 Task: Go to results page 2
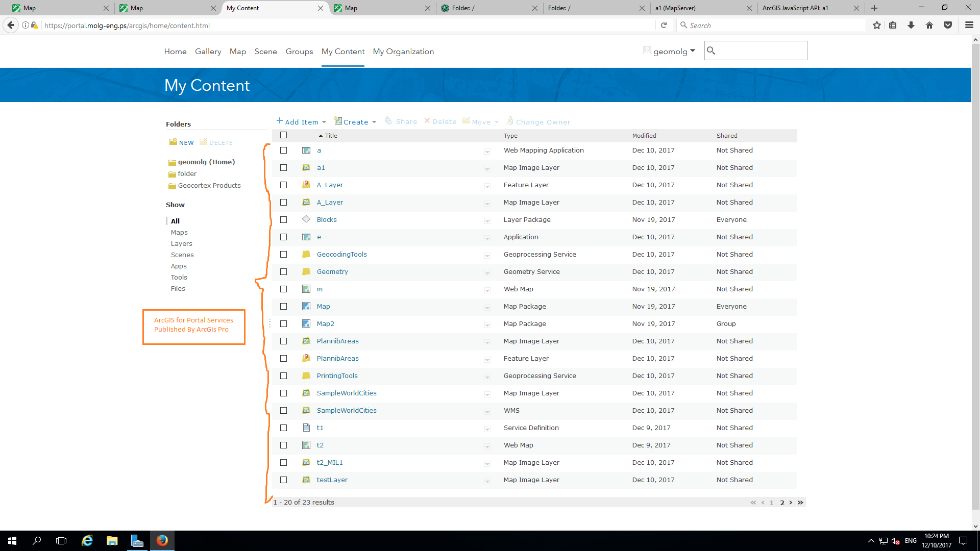782,503
